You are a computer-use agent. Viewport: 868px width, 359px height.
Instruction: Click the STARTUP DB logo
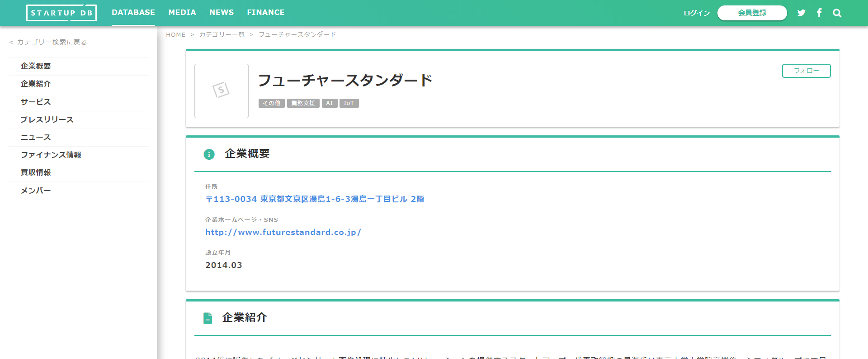pos(61,13)
